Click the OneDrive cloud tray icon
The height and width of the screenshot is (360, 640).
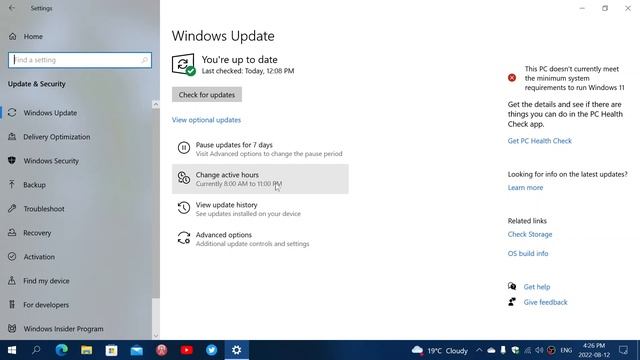pyautogui.click(x=491, y=350)
